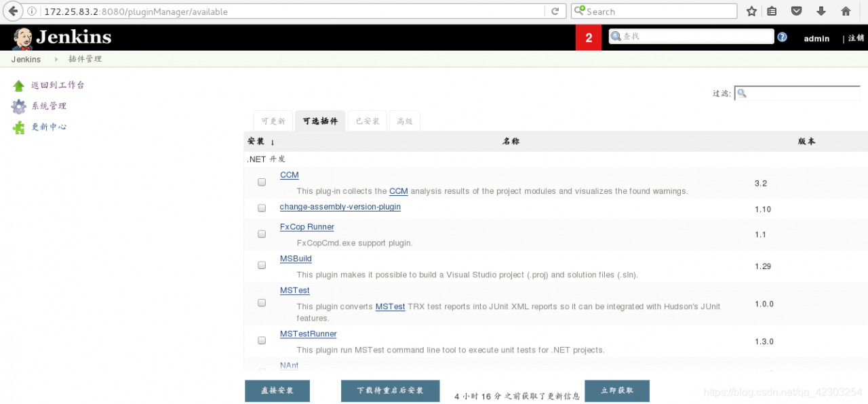
Task: Open the admin user link
Action: (x=816, y=39)
